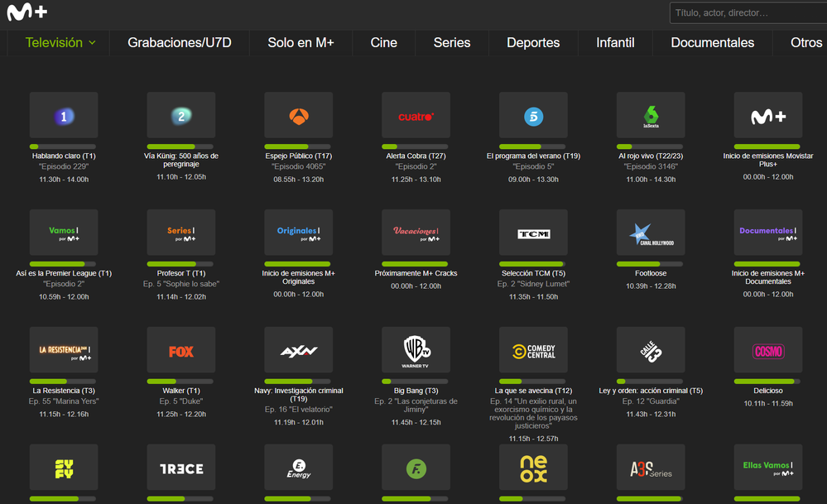
Task: Select the Antena 3 channel logo
Action: coord(299,116)
